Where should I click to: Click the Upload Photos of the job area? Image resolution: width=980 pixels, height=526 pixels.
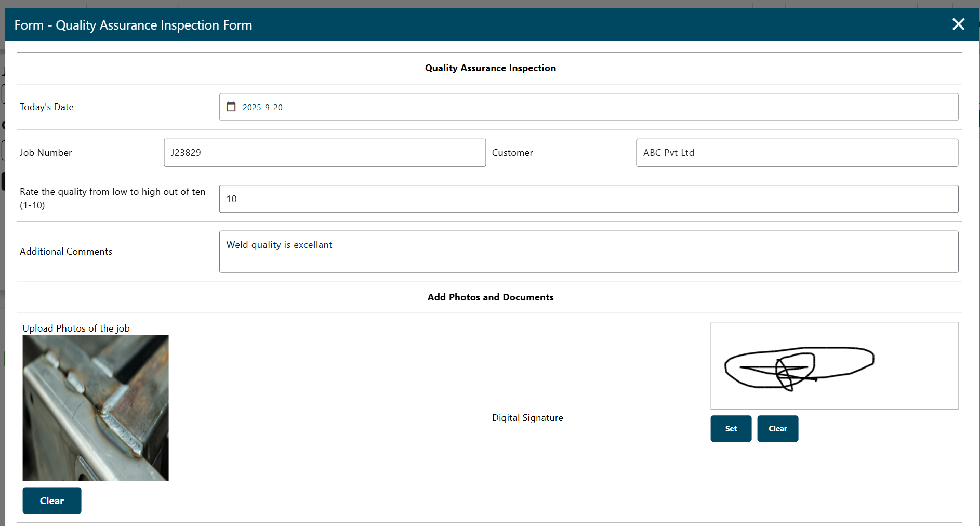(x=76, y=328)
